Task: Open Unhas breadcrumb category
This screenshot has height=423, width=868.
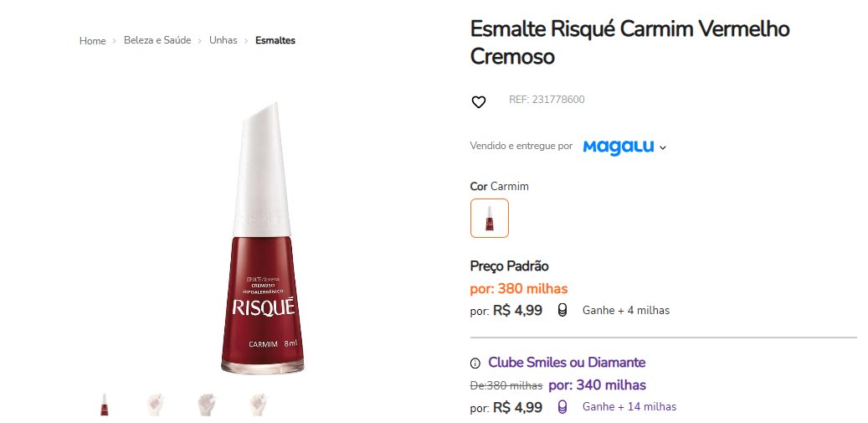Action: point(223,40)
